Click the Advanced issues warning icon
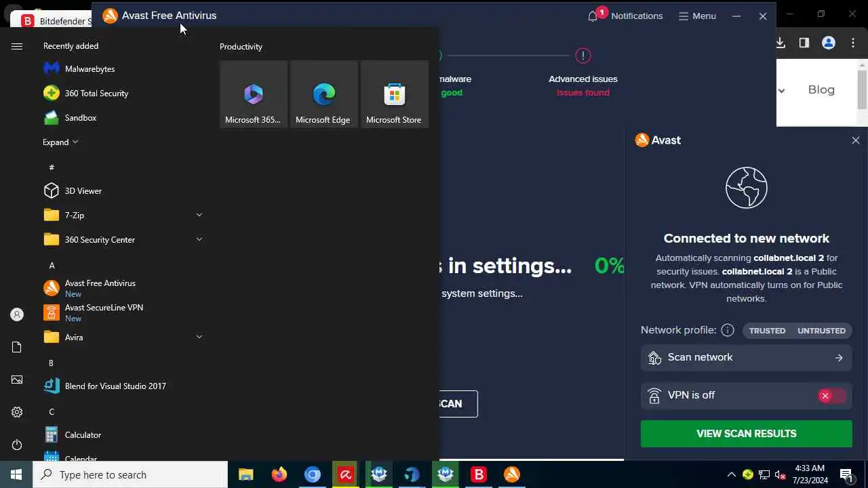This screenshot has height=488, width=868. point(583,56)
